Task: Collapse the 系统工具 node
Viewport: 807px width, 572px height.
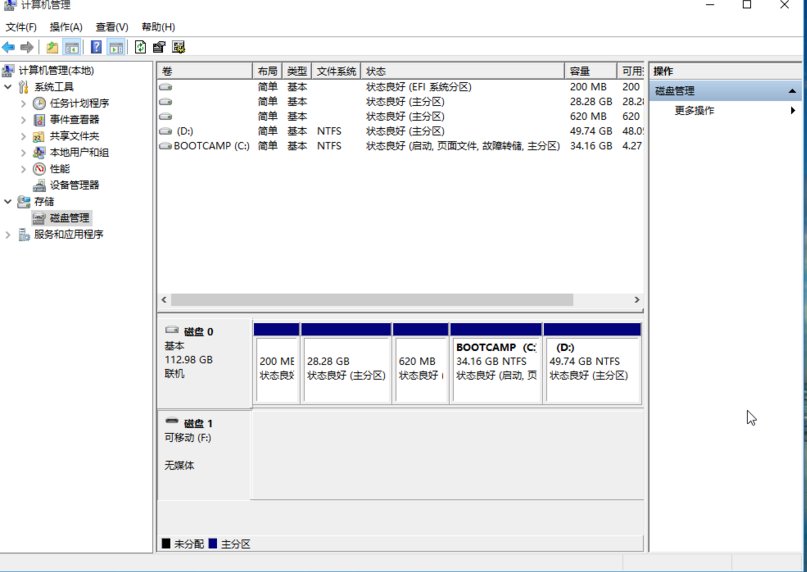Action: [x=8, y=87]
